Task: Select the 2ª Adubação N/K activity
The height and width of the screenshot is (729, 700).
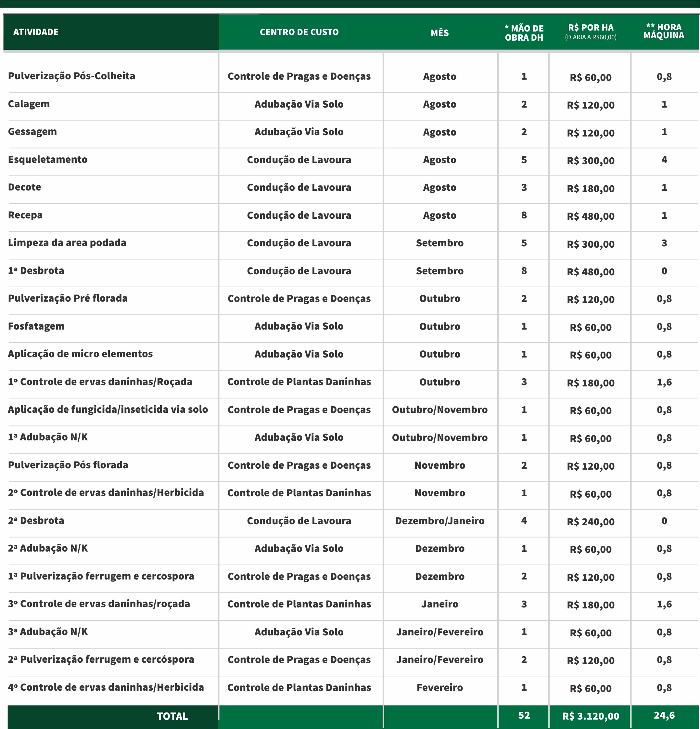Action: coord(48,548)
